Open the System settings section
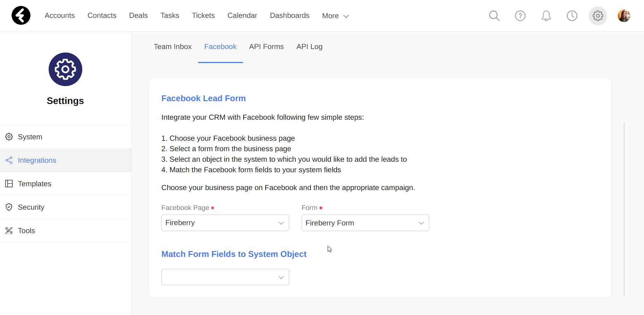Image resolution: width=644 pixels, height=315 pixels. pos(65,137)
